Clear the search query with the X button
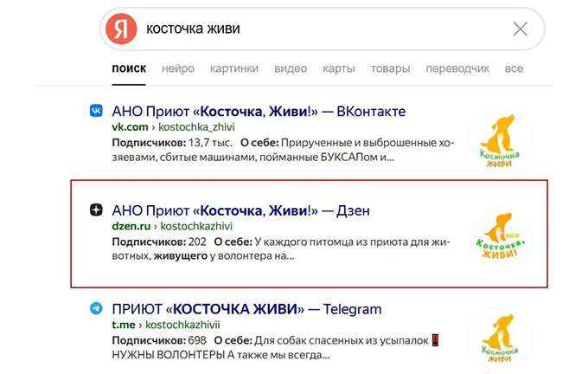This screenshot has width=588, height=374. (521, 29)
